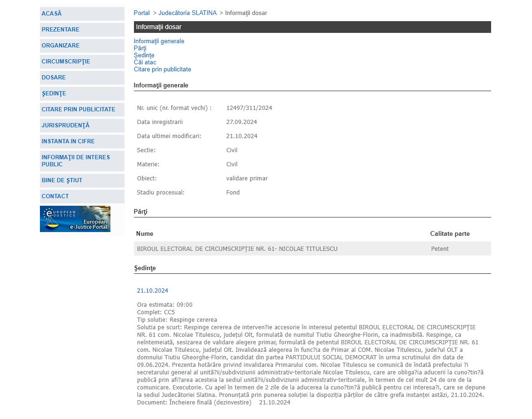
Task: Open CITARE PRIN PUBLICITATE sidebar item
Action: point(78,109)
